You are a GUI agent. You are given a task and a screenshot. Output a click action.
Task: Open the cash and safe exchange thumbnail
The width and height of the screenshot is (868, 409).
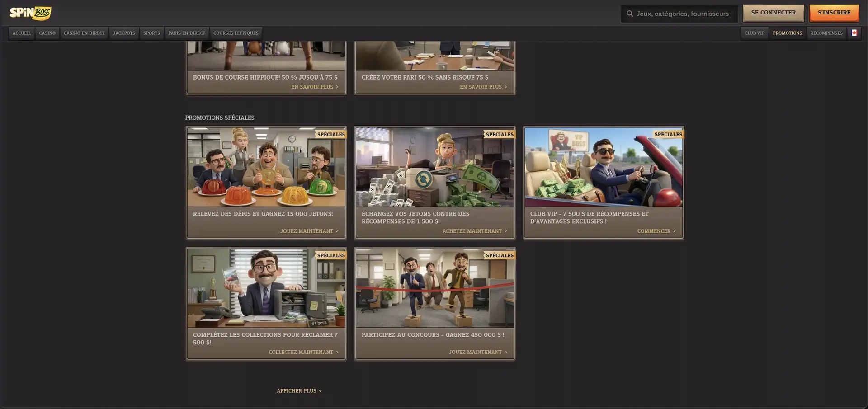(435, 167)
